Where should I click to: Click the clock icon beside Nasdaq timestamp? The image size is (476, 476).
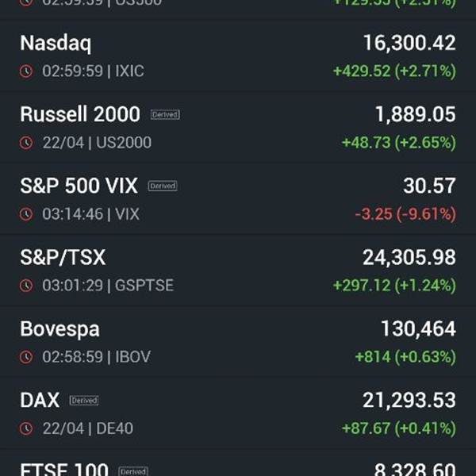pos(26,71)
